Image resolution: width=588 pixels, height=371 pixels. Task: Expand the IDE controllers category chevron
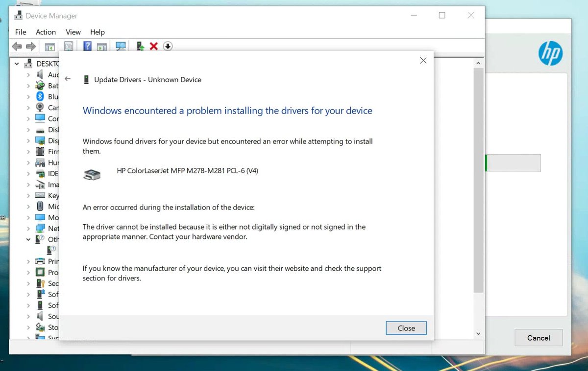pyautogui.click(x=28, y=174)
